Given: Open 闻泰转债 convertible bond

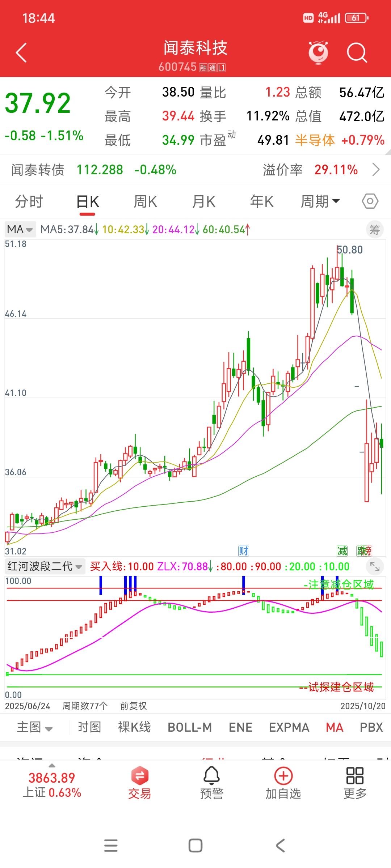Looking at the screenshot, I should pos(38,170).
